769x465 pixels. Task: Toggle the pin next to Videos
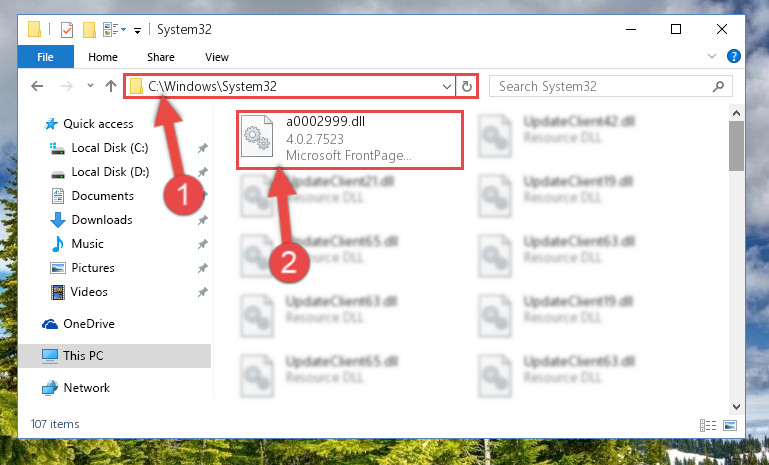point(202,292)
